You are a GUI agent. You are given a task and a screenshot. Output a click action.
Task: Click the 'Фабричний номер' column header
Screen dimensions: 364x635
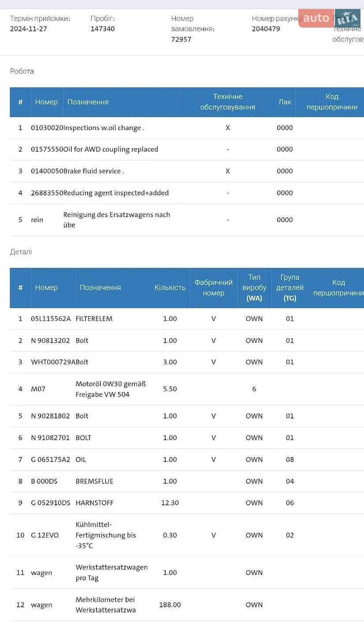click(x=214, y=288)
